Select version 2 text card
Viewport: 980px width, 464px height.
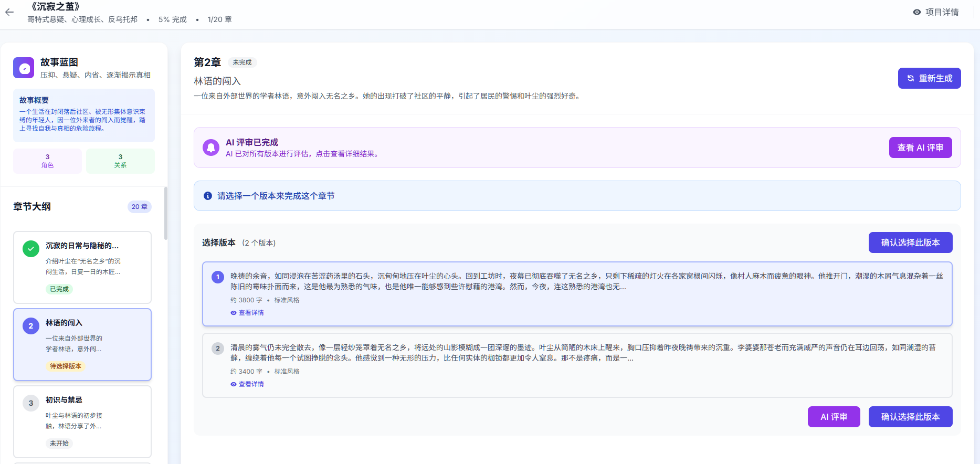point(577,365)
